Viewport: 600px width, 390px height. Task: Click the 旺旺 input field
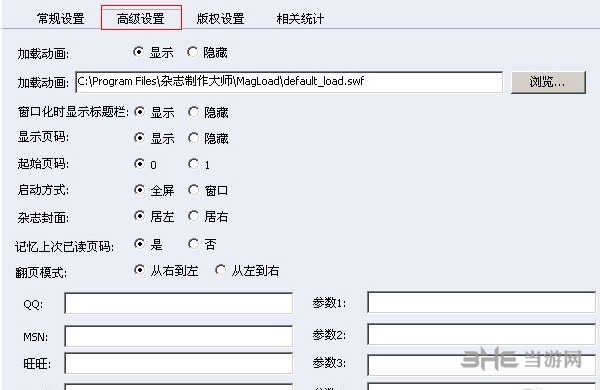pos(179,363)
